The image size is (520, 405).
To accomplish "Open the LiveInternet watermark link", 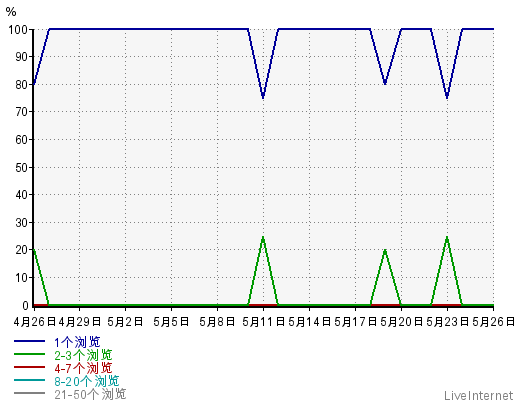I will pos(478,396).
